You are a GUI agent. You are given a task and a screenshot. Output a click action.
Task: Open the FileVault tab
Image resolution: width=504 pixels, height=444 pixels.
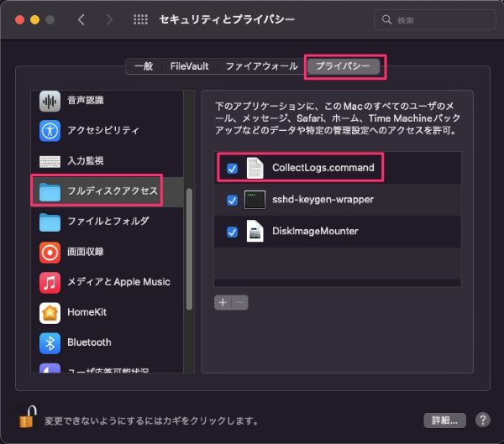click(x=189, y=65)
